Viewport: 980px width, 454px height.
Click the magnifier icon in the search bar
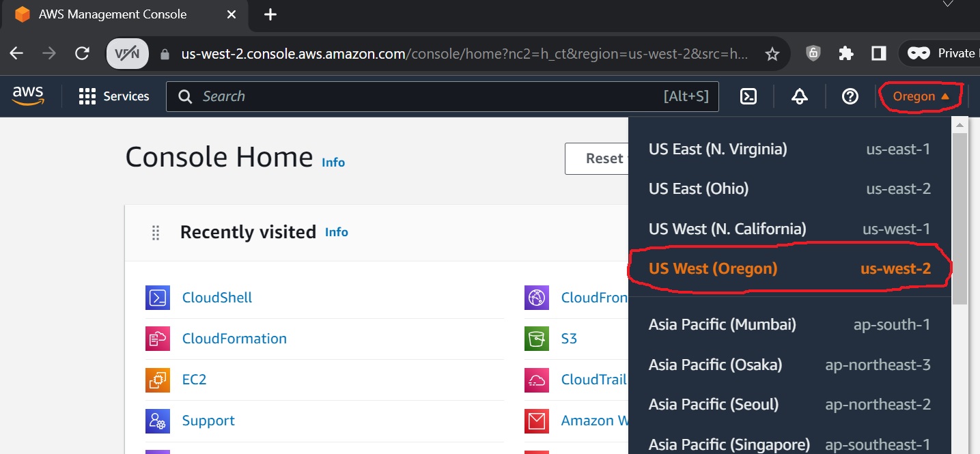(x=185, y=96)
